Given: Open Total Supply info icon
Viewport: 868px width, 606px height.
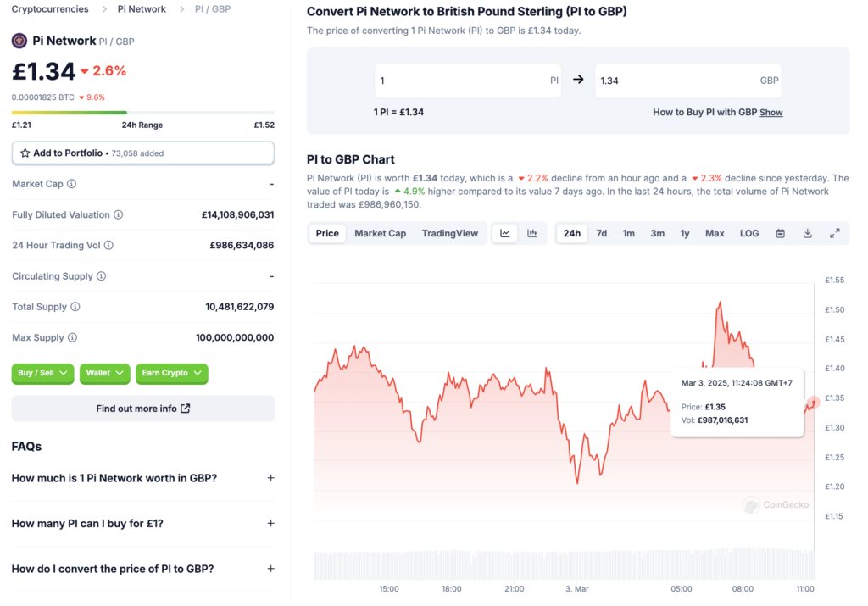Looking at the screenshot, I should tap(75, 307).
